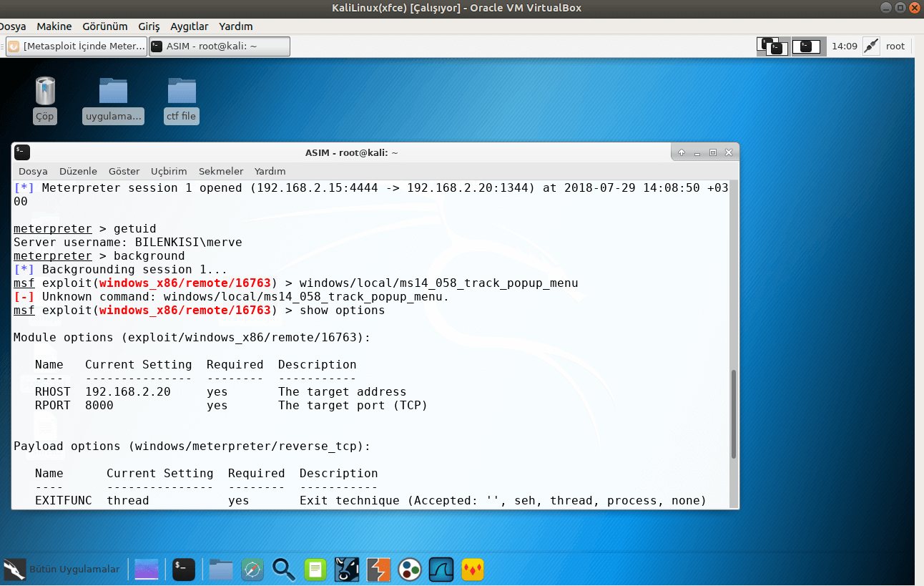This screenshot has height=586, width=924.
Task: Open VirtualBox Yardım menu
Action: [236, 26]
